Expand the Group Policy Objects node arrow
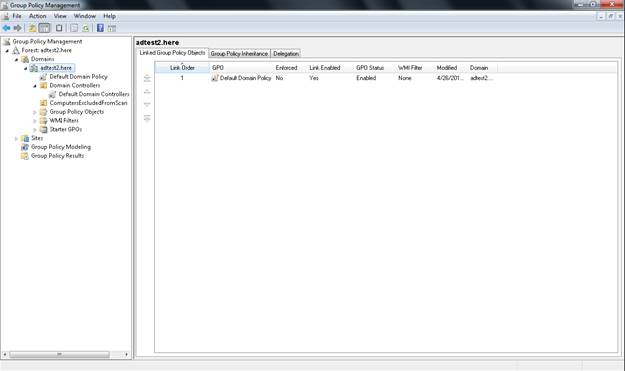 [x=35, y=112]
